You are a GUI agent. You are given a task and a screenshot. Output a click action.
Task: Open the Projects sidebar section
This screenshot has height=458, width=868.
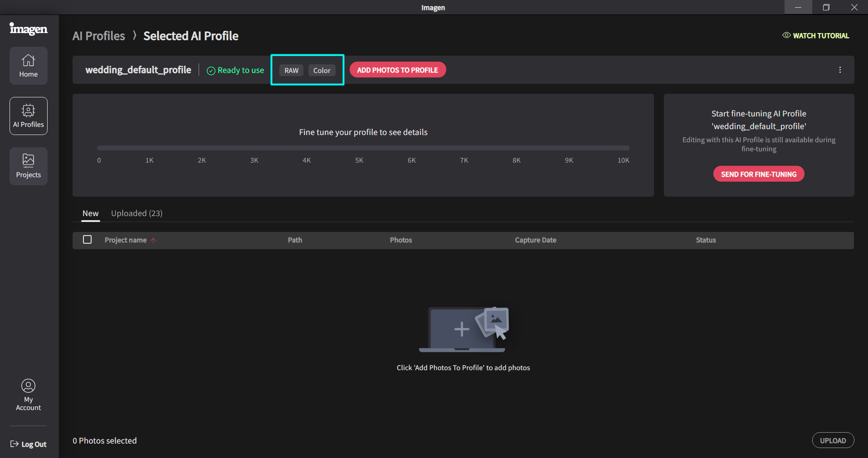[29, 166]
